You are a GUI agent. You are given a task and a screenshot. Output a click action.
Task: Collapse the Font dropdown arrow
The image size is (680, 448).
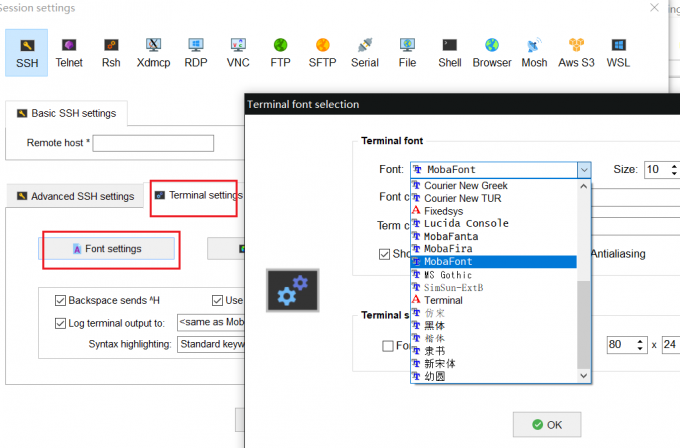584,170
